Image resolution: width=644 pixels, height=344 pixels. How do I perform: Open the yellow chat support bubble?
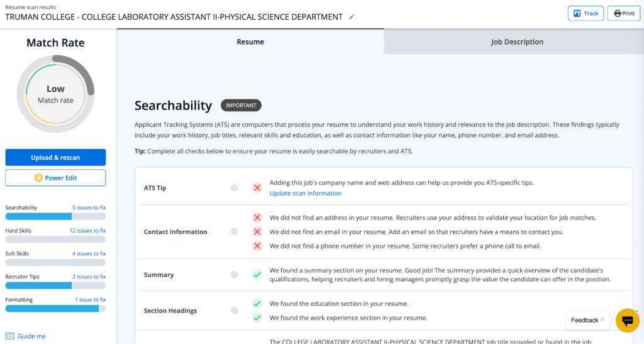[627, 321]
